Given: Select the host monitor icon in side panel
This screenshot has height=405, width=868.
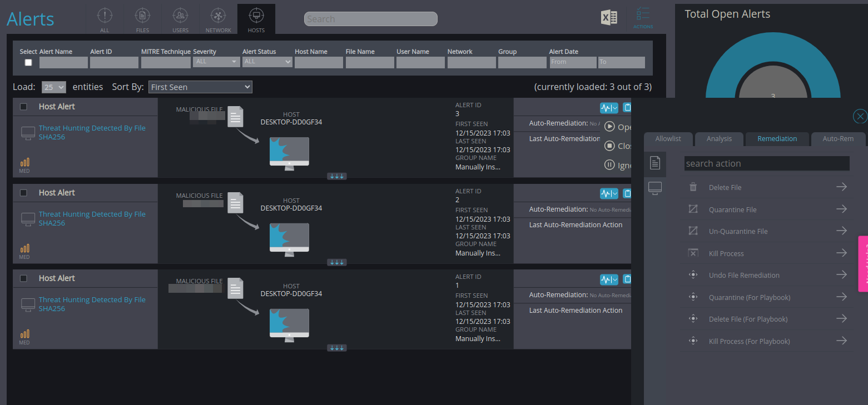Looking at the screenshot, I should pyautogui.click(x=655, y=189).
